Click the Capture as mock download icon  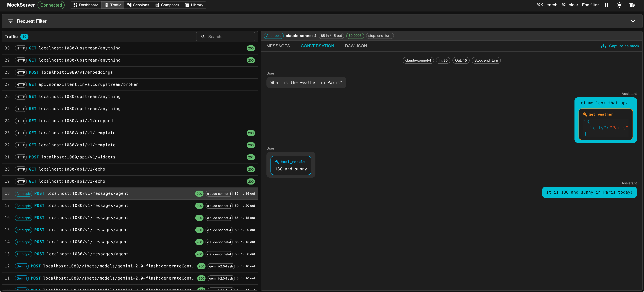(x=603, y=46)
